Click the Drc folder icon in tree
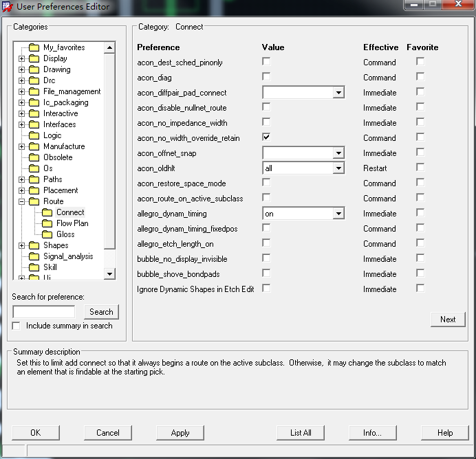Viewport: 476px width, 459px height. pyautogui.click(x=34, y=80)
